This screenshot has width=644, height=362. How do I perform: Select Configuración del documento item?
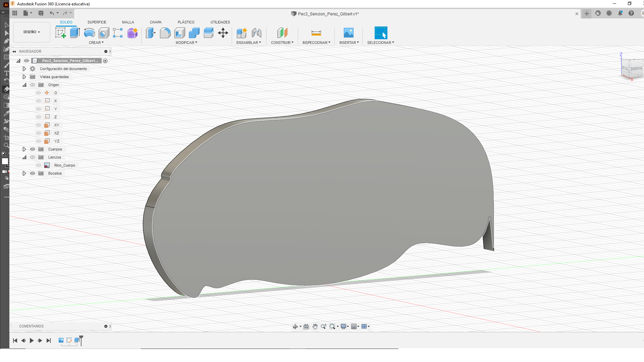63,69
